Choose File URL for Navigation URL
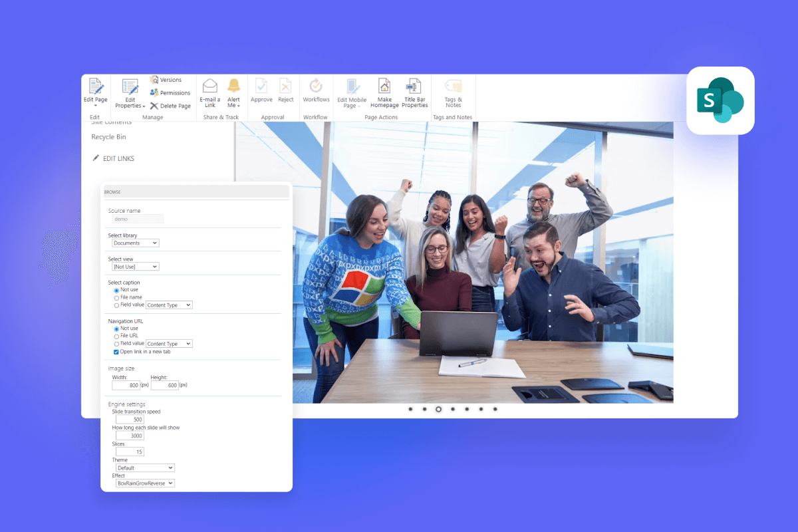The image size is (798, 532). click(x=117, y=336)
